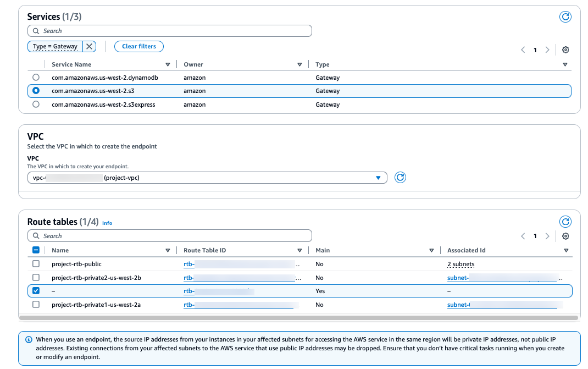Refresh the VPC dropdown list
The image size is (588, 369).
(x=401, y=178)
